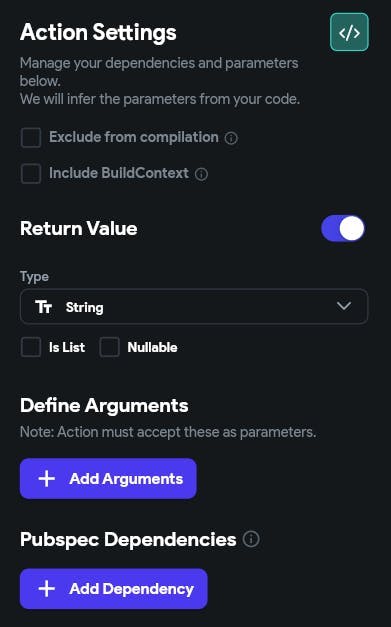The width and height of the screenshot is (391, 627).
Task: Click the Include BuildContext label text
Action: [119, 173]
